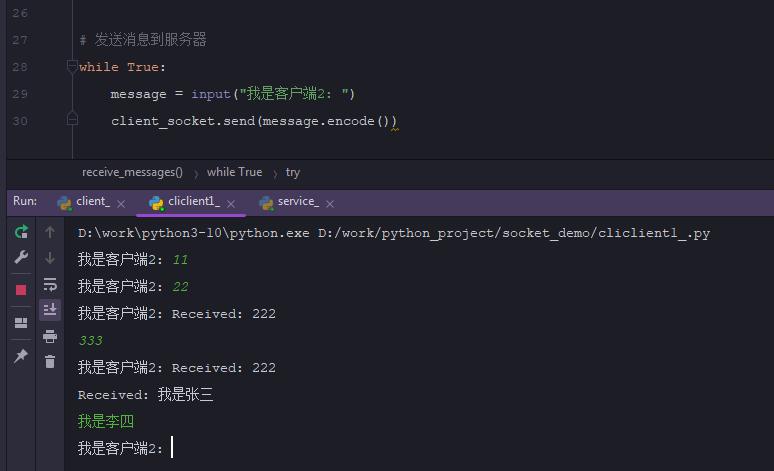Click the python.exe command path line
This screenshot has width=774, height=471.
click(394, 233)
